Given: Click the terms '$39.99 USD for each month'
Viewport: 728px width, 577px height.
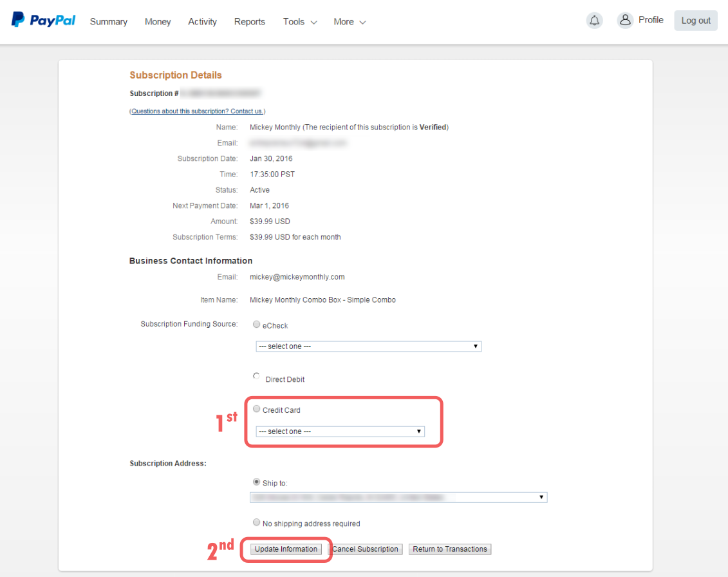Looking at the screenshot, I should 295,238.
